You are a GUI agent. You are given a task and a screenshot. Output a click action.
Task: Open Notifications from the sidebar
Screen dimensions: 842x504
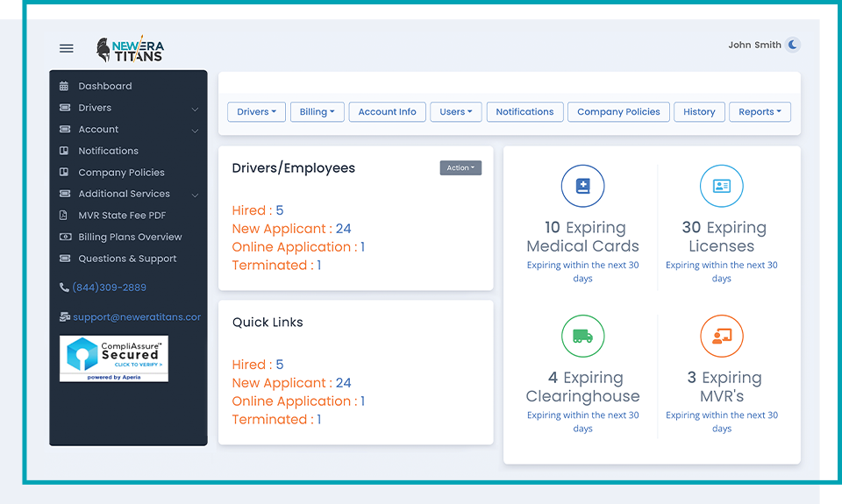point(109,151)
